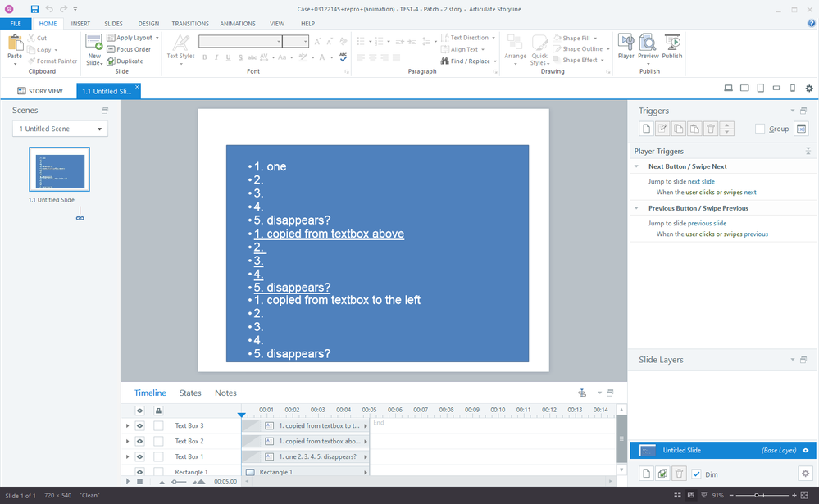
Task: Expand Text Box 1 row in timeline
Action: point(127,456)
